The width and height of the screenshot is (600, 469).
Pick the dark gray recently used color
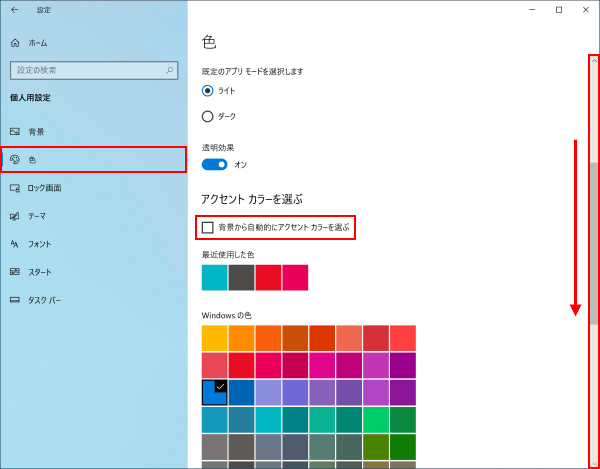pyautogui.click(x=241, y=277)
